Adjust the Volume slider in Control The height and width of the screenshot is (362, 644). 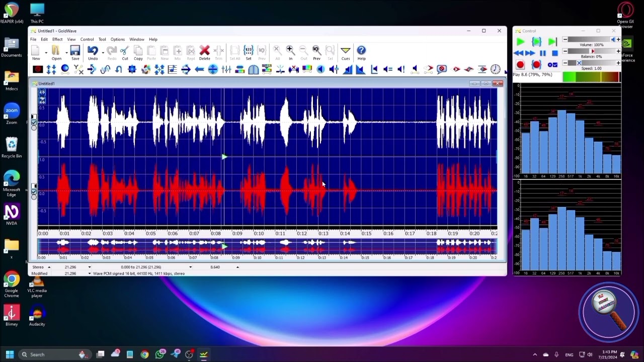click(591, 40)
